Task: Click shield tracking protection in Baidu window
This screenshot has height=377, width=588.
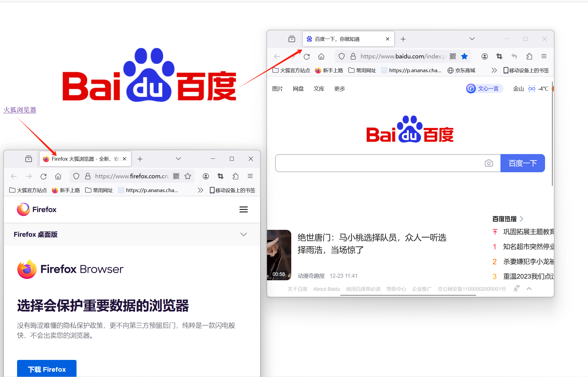Action: (342, 56)
